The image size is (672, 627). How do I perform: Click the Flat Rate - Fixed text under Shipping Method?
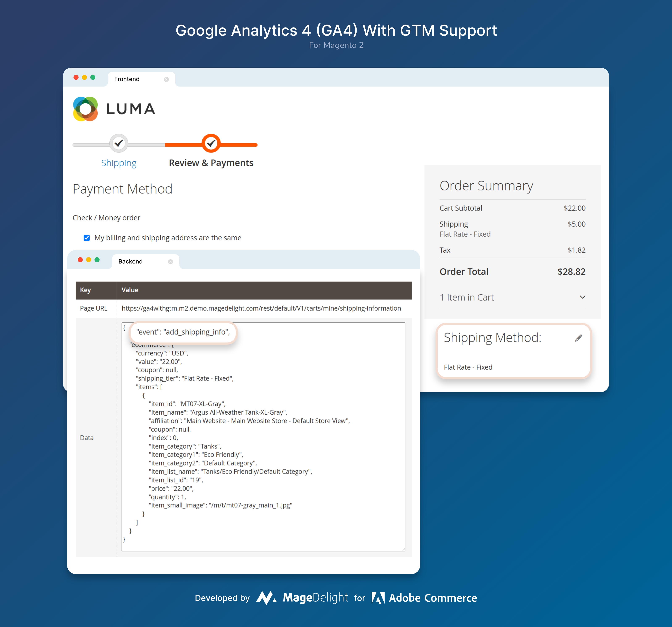(x=468, y=367)
